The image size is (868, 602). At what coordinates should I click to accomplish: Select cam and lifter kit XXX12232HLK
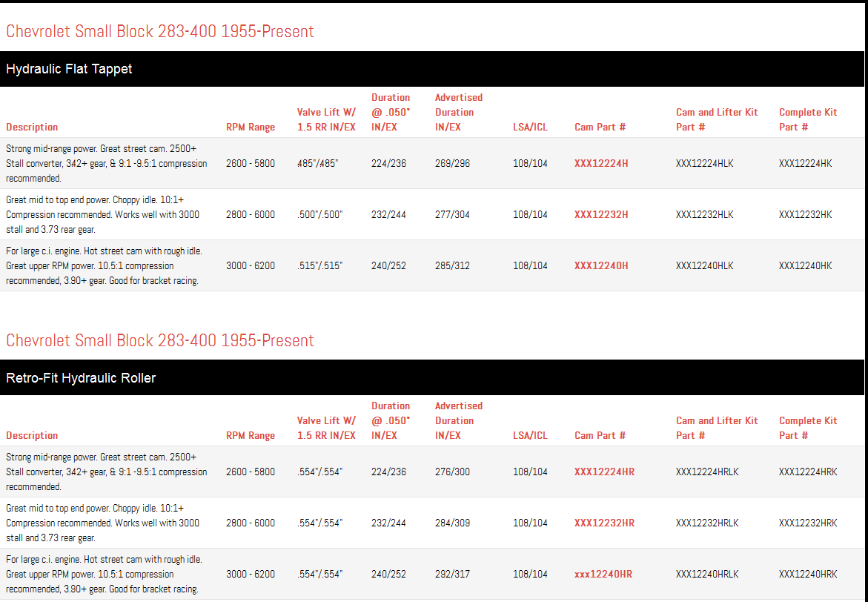click(x=704, y=214)
